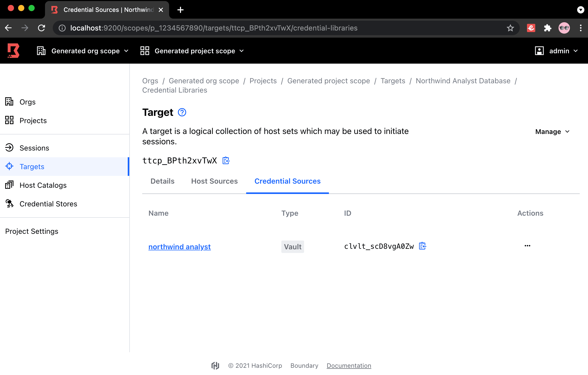This screenshot has width=588, height=375.
Task: Copy credential library ID clvlt_scD8vgA0Zw
Action: pyautogui.click(x=422, y=246)
